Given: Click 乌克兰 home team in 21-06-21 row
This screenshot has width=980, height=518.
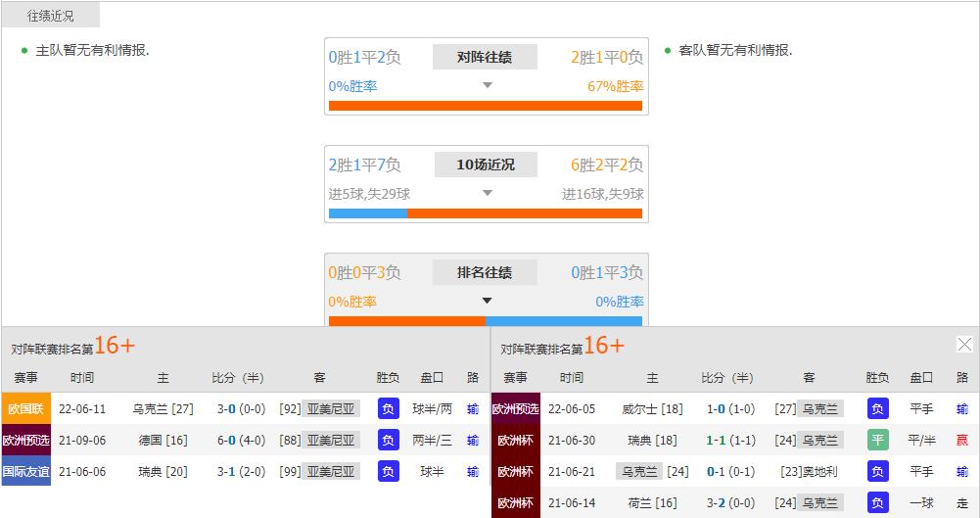Looking at the screenshot, I should 639,471.
